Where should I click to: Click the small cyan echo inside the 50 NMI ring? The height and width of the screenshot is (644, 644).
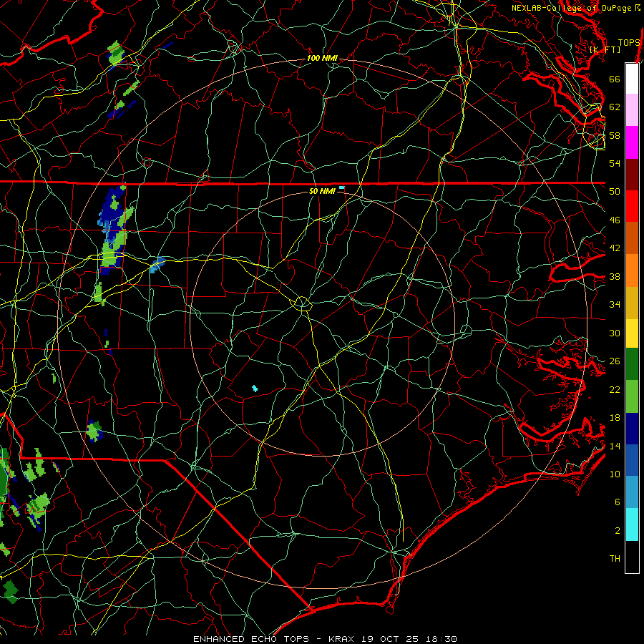[x=255, y=389]
